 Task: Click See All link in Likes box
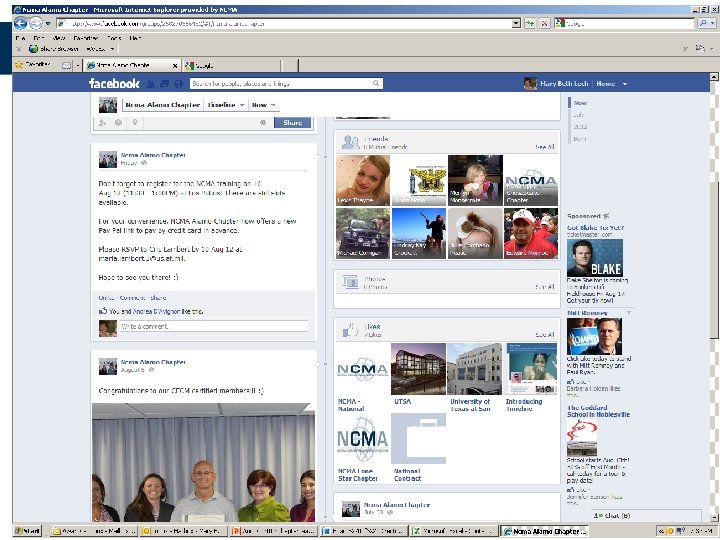coord(545,335)
